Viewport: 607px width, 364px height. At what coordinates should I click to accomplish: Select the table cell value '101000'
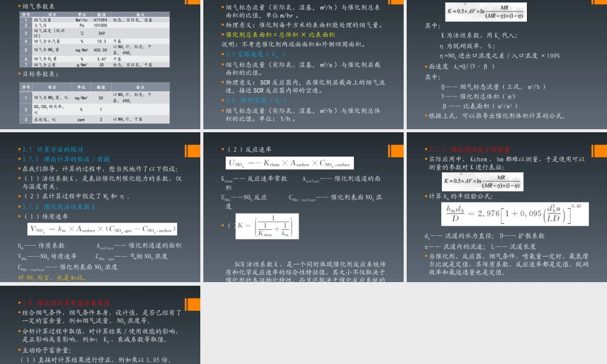coord(100,25)
